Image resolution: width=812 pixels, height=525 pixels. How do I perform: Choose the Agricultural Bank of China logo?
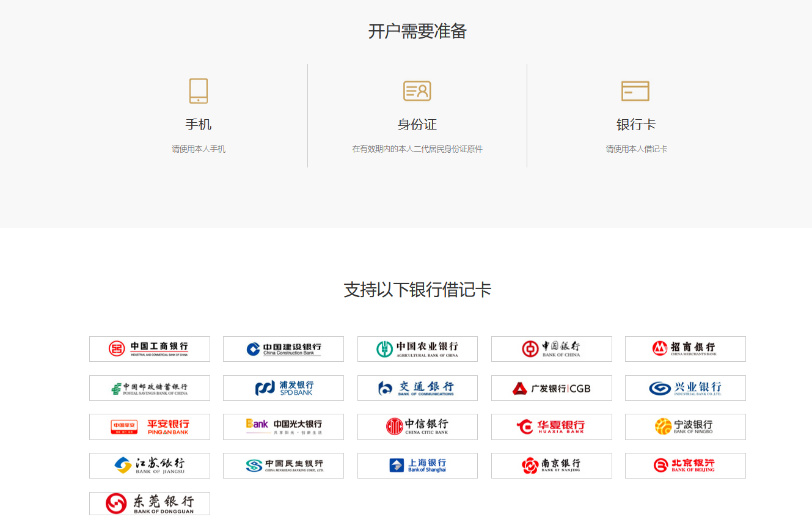coord(417,349)
